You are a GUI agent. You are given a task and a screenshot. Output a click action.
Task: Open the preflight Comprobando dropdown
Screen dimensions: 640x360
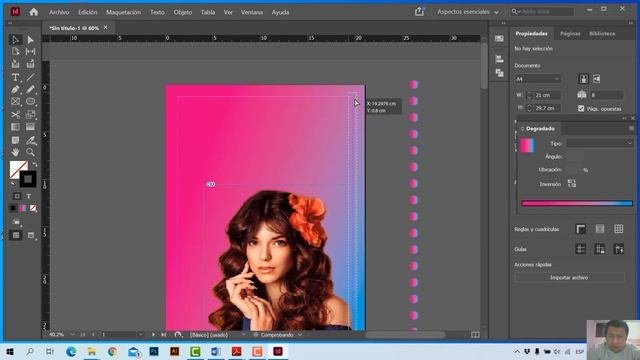tap(300, 335)
